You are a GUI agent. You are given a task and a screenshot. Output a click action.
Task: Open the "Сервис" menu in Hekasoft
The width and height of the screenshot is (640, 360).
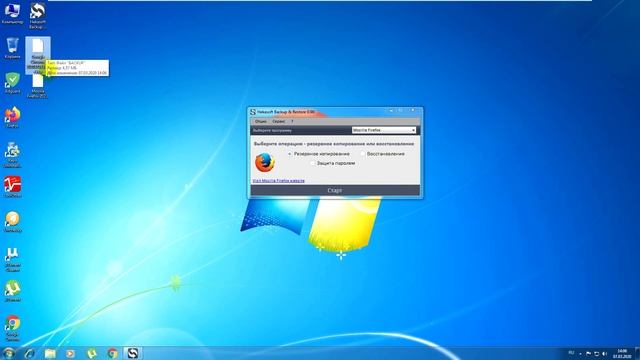[x=279, y=121]
